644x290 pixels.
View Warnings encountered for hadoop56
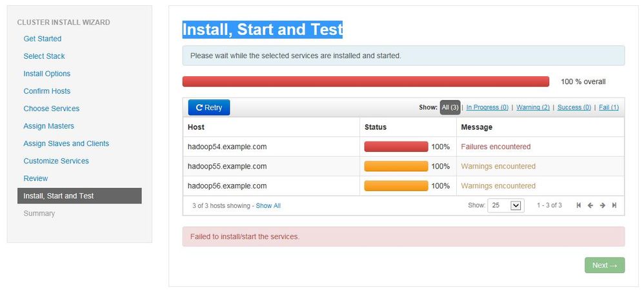498,185
